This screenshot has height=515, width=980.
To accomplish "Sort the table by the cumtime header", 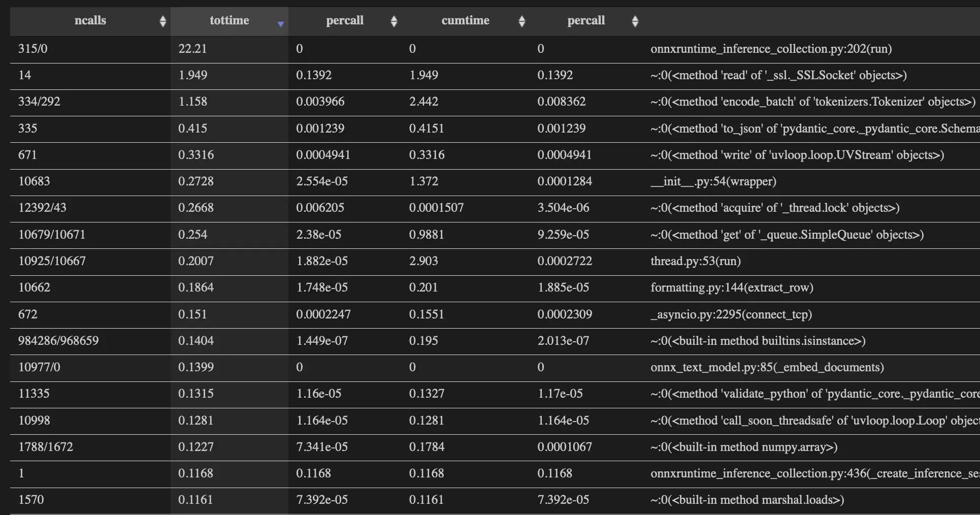I will (x=465, y=21).
